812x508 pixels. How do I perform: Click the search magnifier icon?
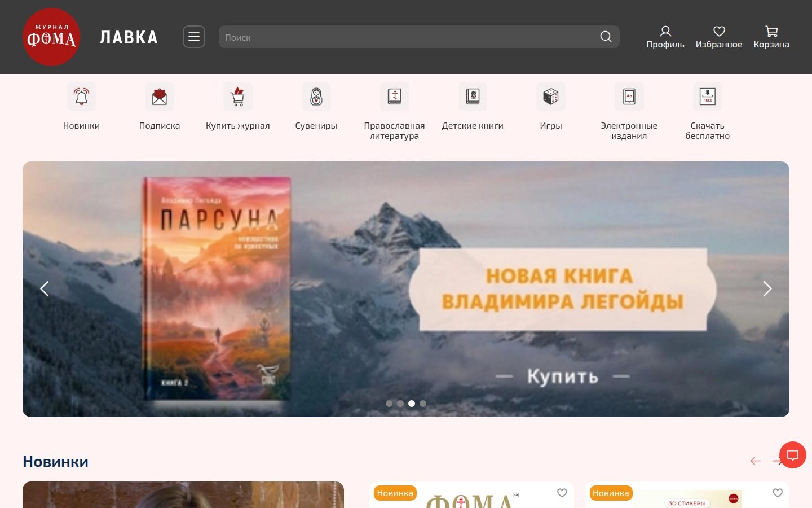[x=606, y=37]
